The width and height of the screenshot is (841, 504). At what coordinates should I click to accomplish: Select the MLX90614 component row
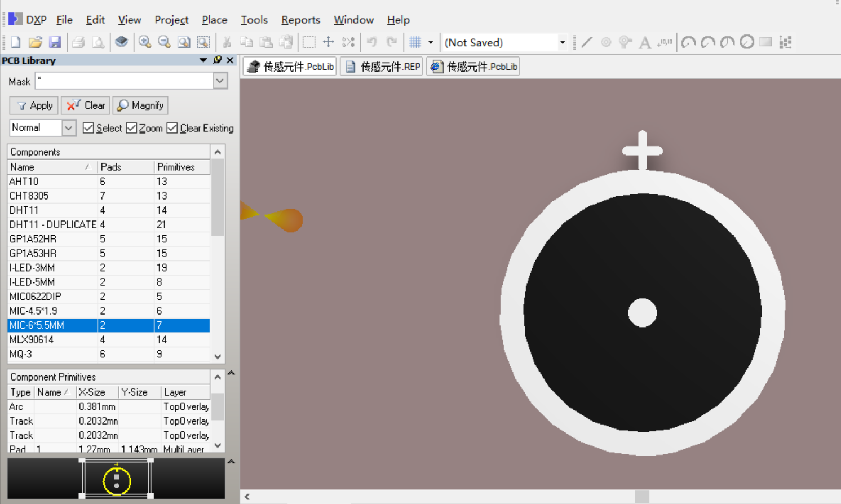[x=109, y=340]
